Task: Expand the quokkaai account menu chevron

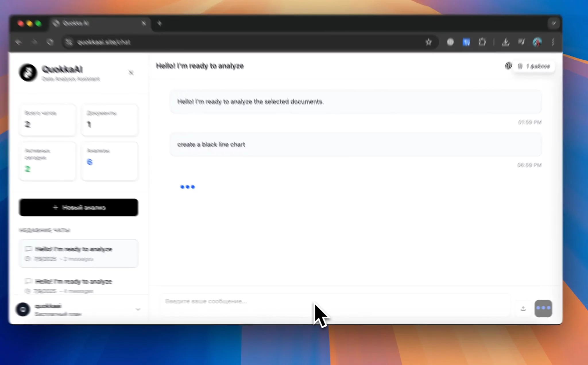Action: click(x=138, y=309)
